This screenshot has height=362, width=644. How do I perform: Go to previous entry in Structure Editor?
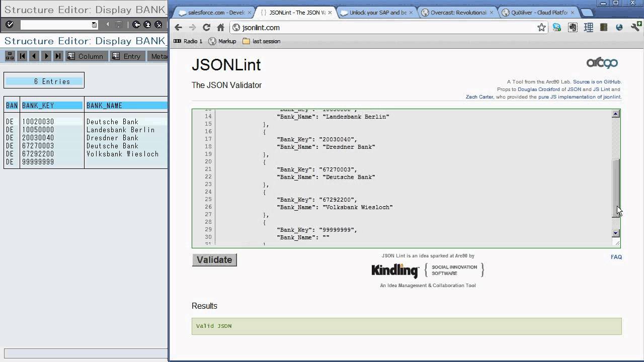[34, 56]
